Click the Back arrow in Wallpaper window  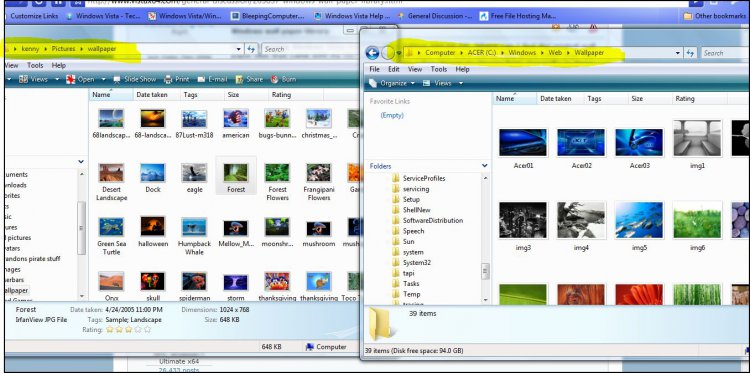tap(372, 53)
